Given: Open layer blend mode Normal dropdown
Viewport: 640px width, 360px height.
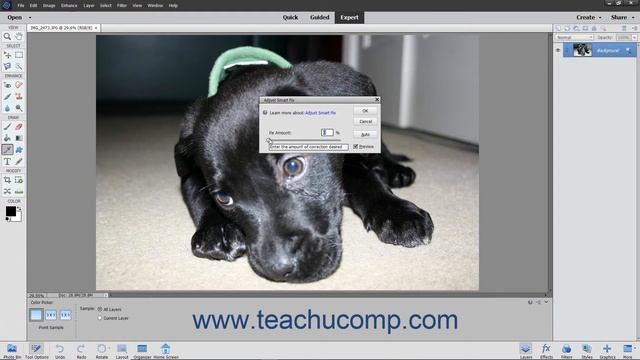Looking at the screenshot, I should point(574,37).
